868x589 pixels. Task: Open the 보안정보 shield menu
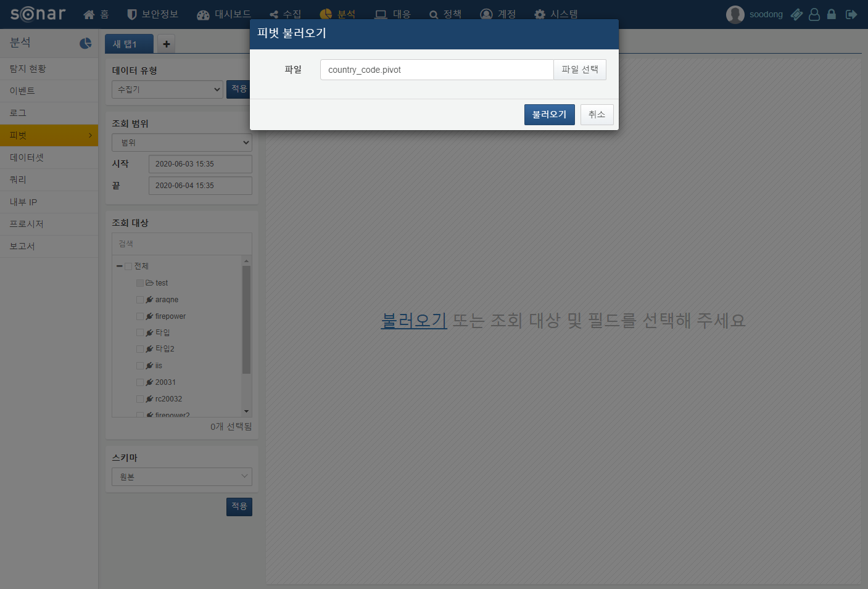(152, 14)
